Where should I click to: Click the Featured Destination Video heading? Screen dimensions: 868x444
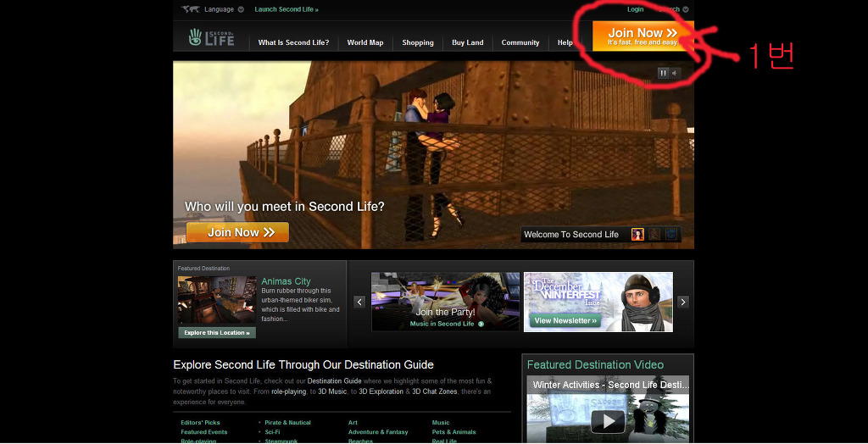tap(595, 365)
